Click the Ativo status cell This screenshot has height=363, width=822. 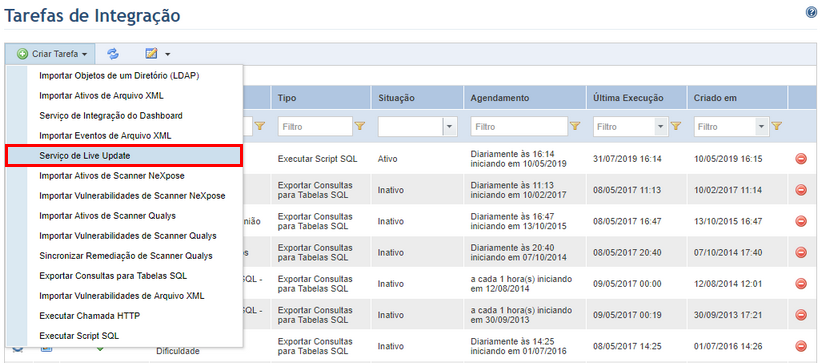[x=387, y=158]
